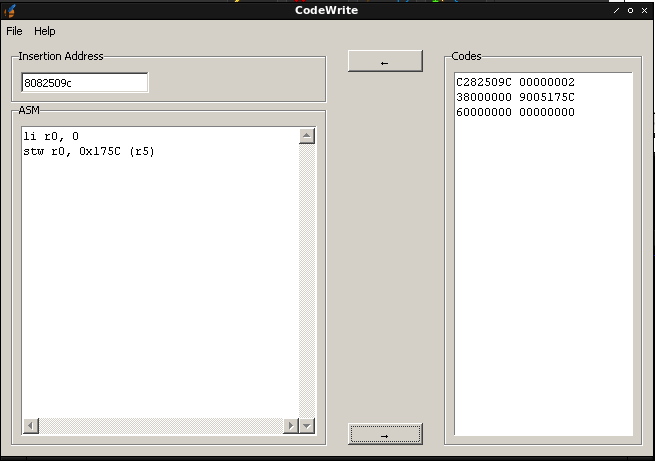Click the line 'stw r0, 0x175C (r5)'

[89, 151]
